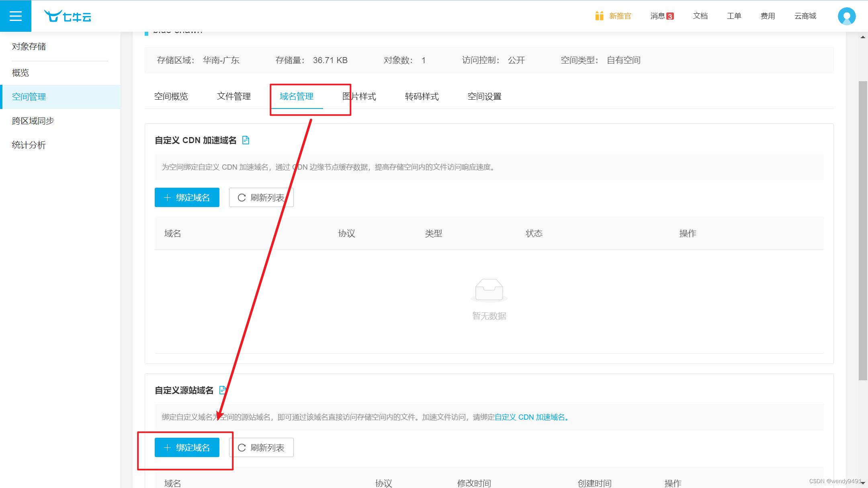Image resolution: width=868 pixels, height=488 pixels.
Task: Click the Qiniu Cloud logo
Action: click(68, 16)
